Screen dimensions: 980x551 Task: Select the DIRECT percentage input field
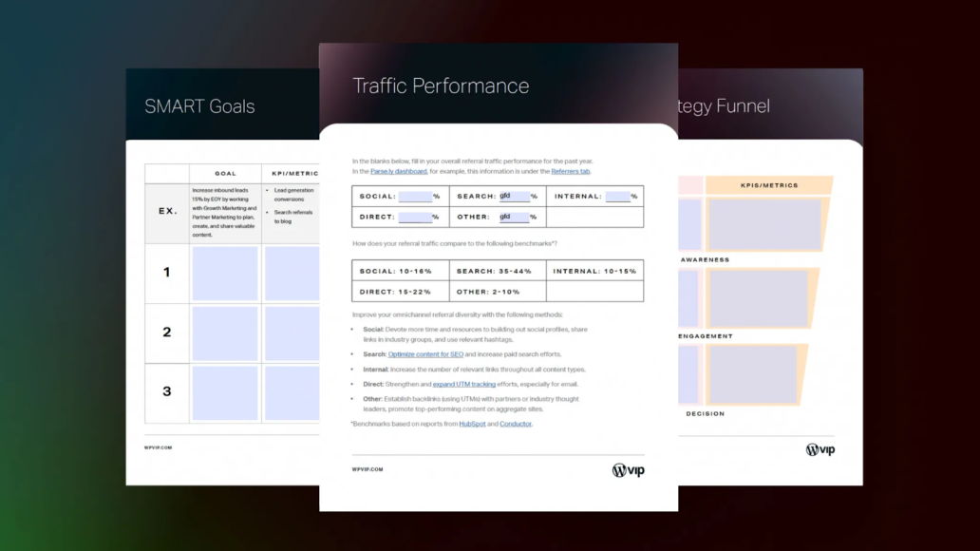[x=415, y=217]
